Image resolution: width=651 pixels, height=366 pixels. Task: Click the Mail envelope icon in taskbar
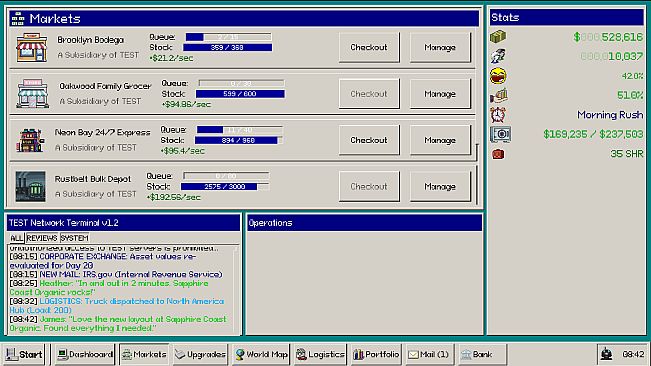tap(413, 354)
